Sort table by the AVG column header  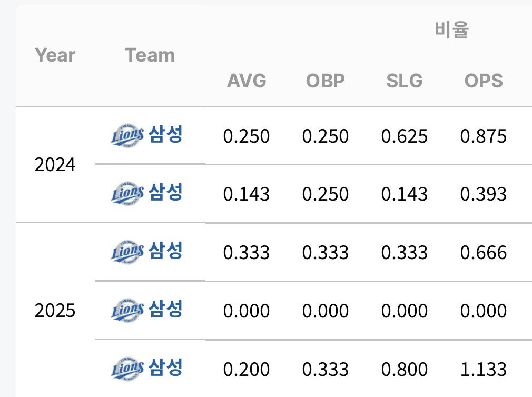coord(247,81)
